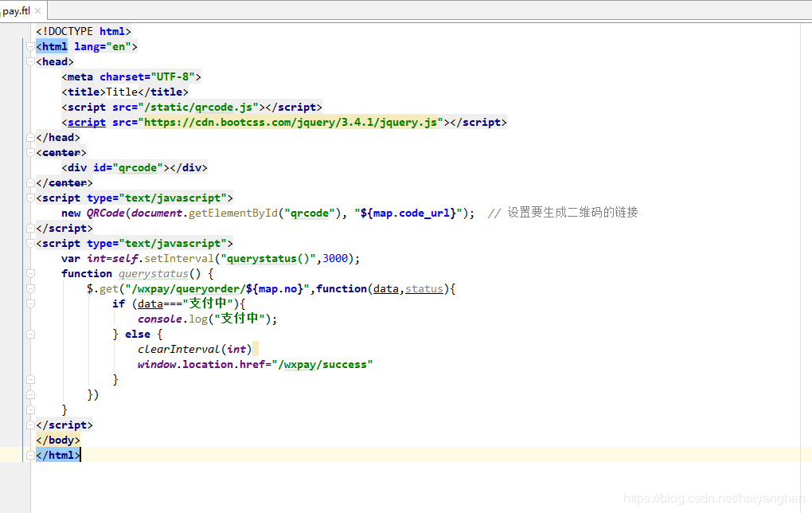The height and width of the screenshot is (513, 812).
Task: Click the QRCode constructor name
Action: click(106, 213)
